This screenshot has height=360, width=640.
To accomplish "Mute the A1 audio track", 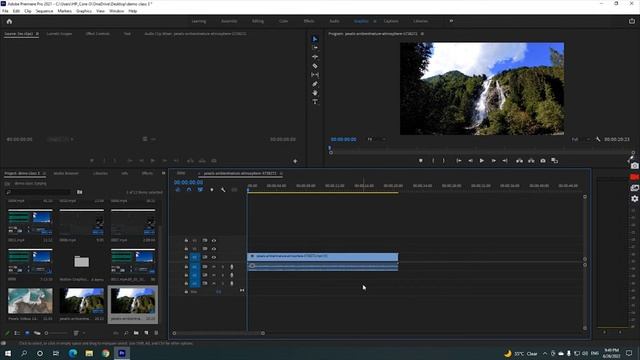I will tap(214, 267).
